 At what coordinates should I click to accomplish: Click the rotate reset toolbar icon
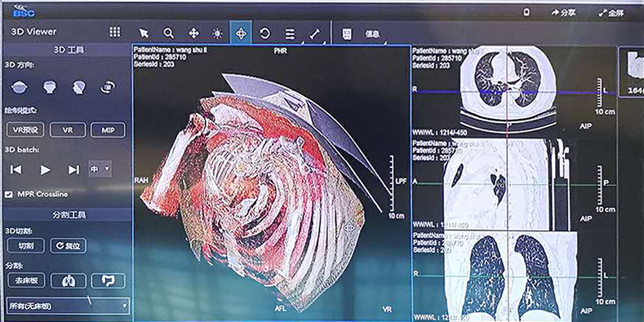tap(265, 33)
